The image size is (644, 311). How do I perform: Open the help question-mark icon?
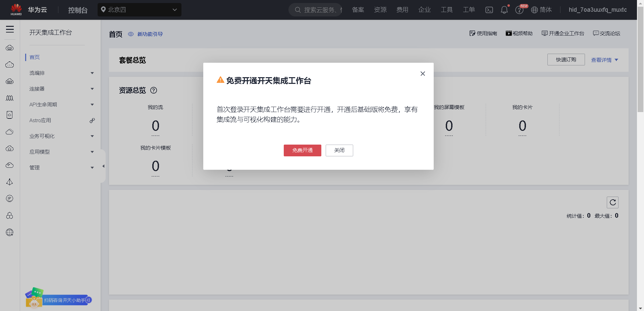(x=519, y=10)
